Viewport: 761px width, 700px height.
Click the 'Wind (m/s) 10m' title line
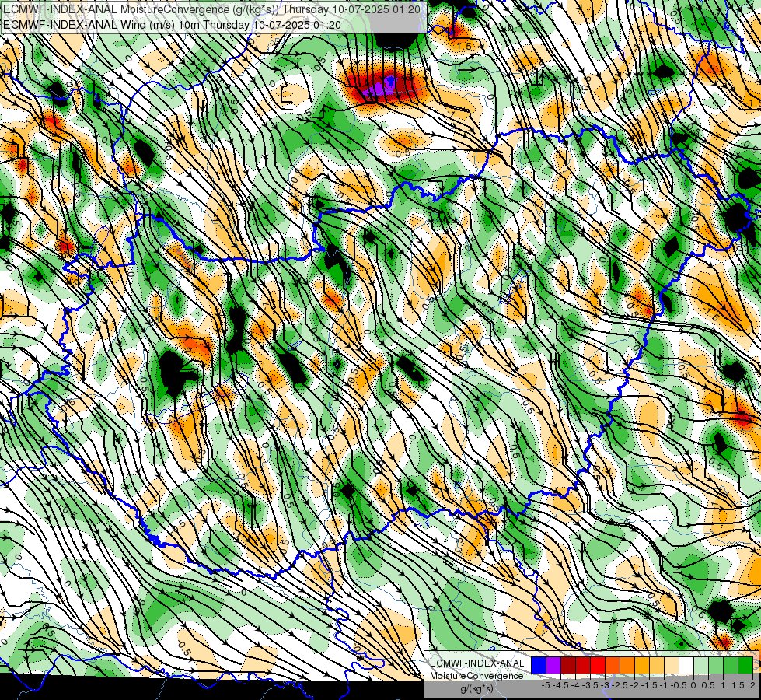tap(172, 25)
